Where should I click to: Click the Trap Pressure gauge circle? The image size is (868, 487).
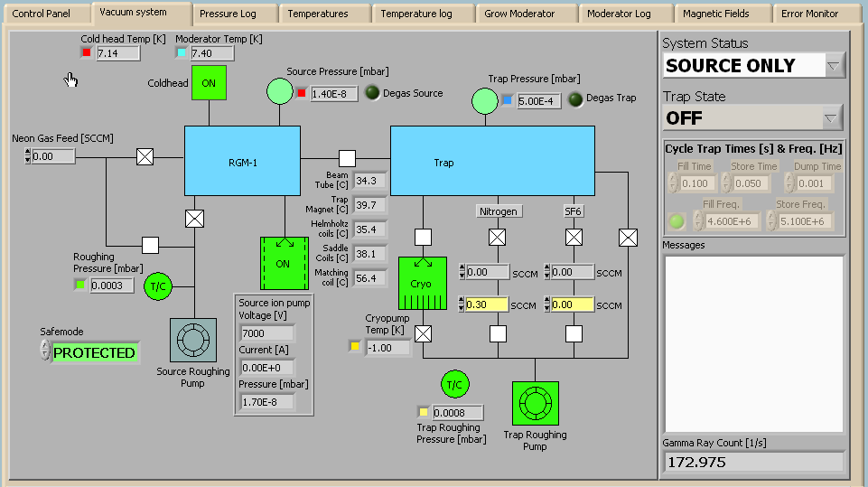[485, 101]
